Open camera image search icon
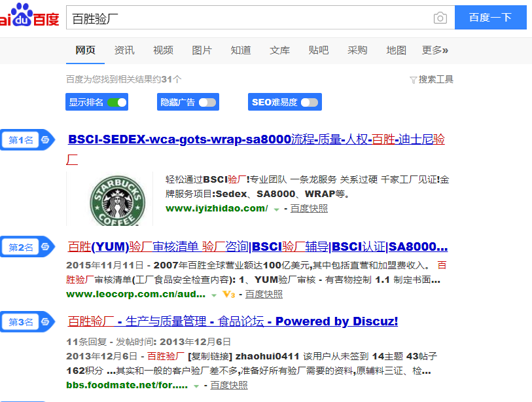Image resolution: width=532 pixels, height=402 pixels. pos(440,18)
